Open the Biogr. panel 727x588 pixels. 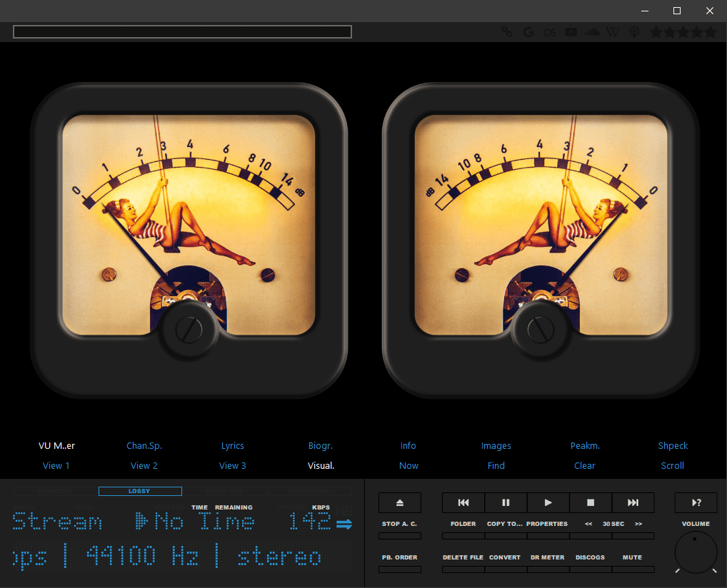coord(321,446)
